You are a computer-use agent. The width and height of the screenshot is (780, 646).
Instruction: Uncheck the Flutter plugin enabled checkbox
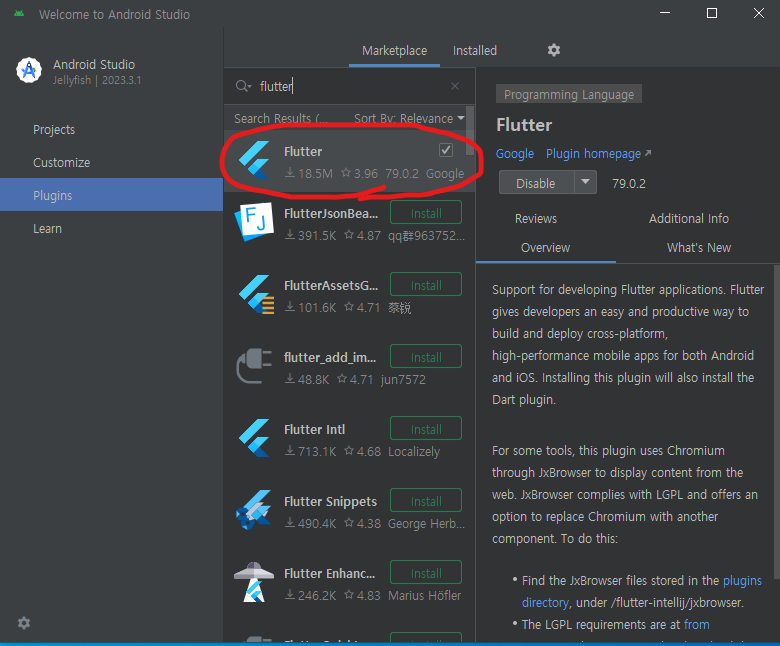click(x=446, y=150)
